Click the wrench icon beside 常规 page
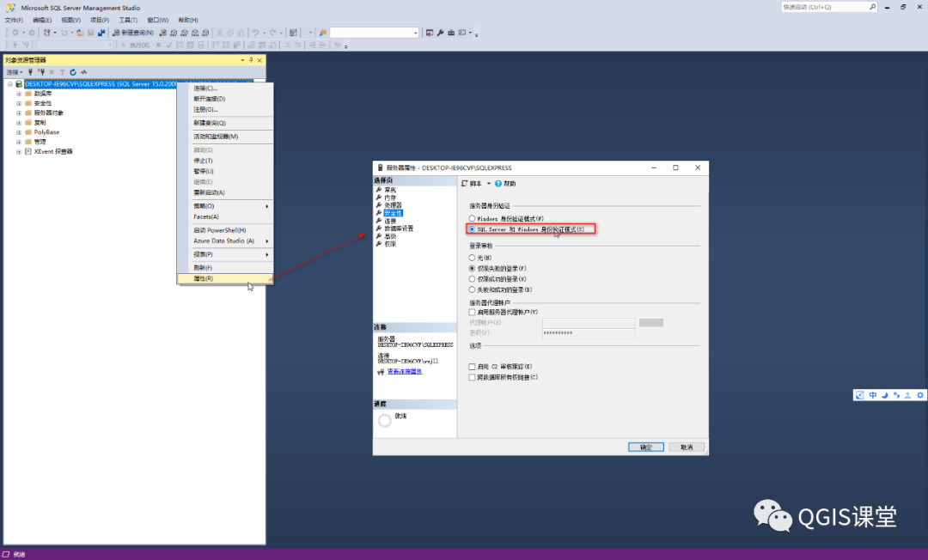The image size is (928, 560). point(379,190)
